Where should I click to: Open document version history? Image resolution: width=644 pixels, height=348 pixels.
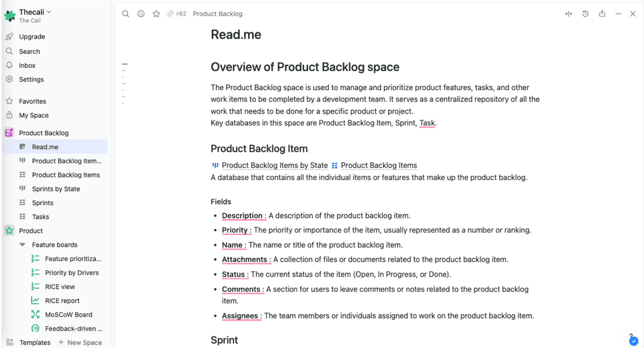[x=585, y=13]
